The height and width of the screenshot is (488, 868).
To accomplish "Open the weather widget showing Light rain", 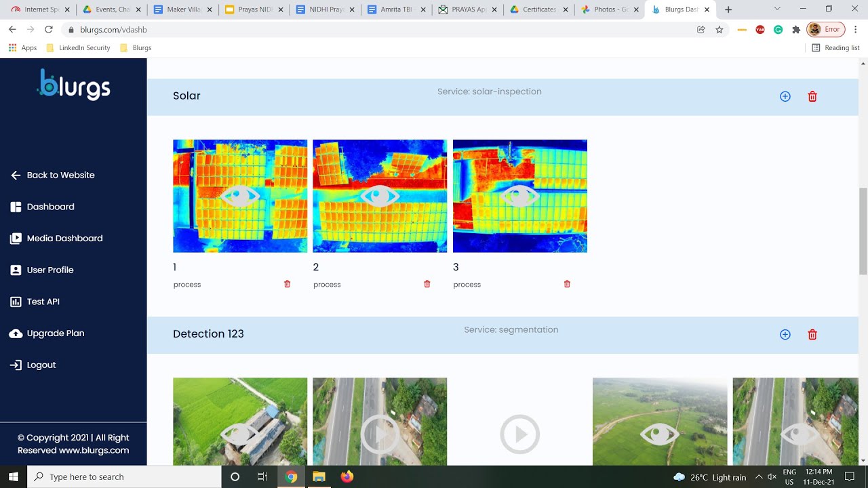I will [x=709, y=477].
